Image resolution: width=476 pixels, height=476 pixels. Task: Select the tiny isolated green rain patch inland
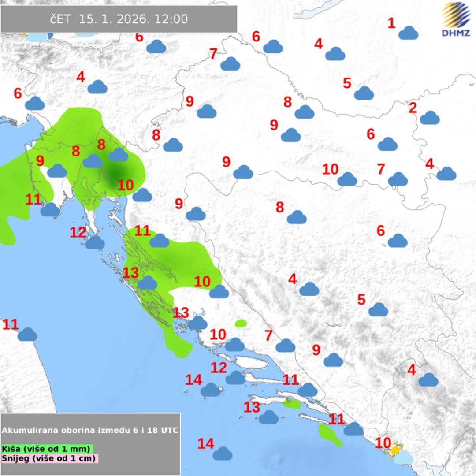[x=241, y=324]
